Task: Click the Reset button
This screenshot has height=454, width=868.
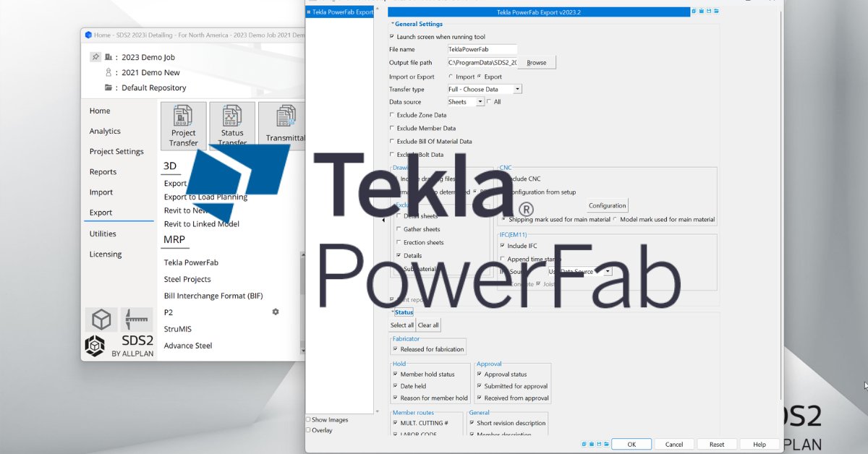Action: (717, 444)
